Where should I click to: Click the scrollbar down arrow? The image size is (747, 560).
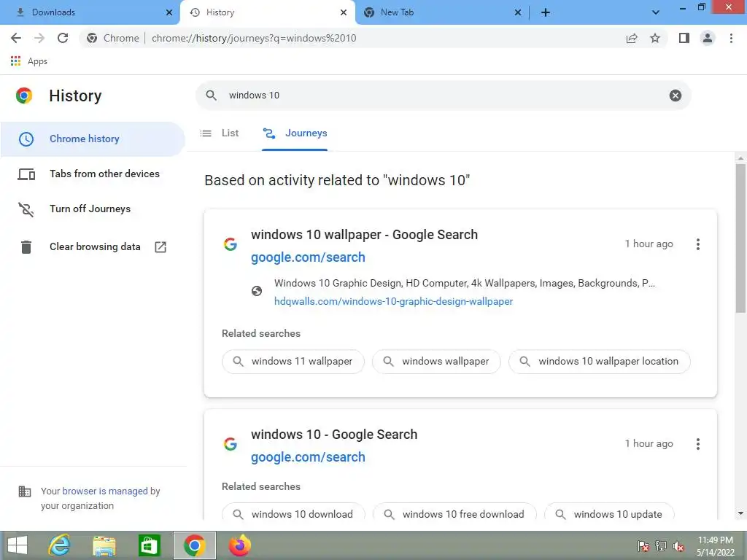coord(740,513)
